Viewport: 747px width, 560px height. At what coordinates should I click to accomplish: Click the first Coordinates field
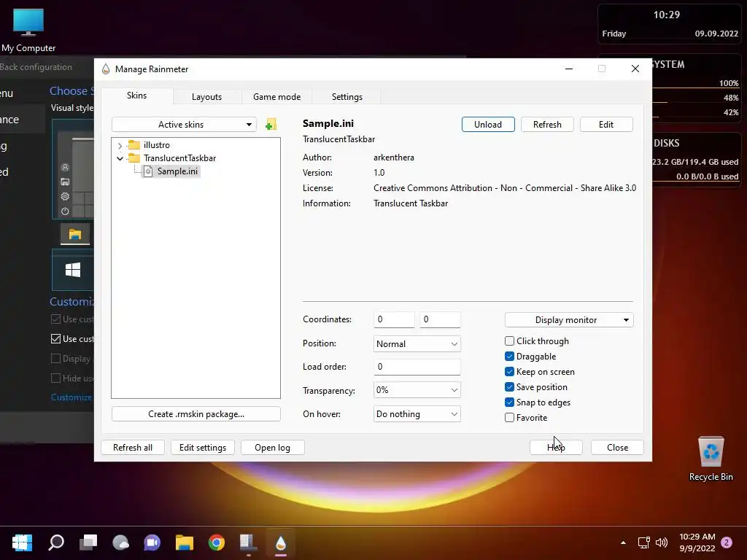click(394, 319)
